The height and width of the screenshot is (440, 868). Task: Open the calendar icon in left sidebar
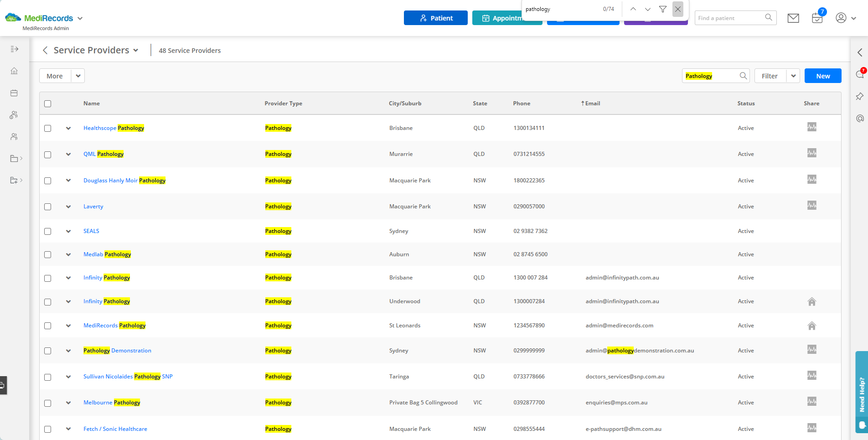click(14, 93)
